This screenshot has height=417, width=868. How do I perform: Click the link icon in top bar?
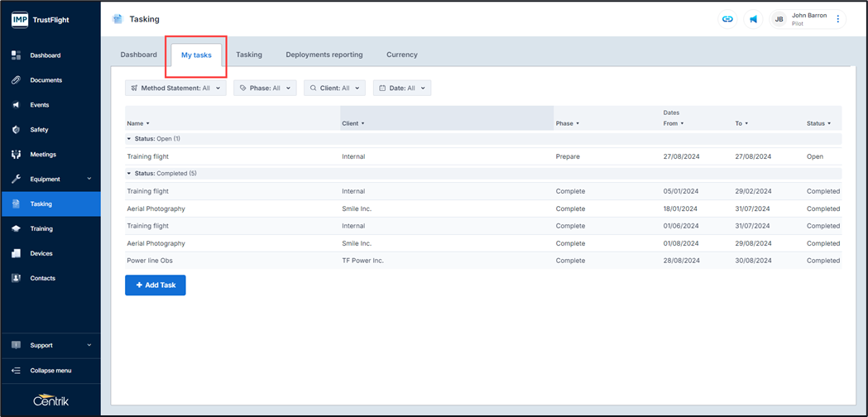[727, 19]
